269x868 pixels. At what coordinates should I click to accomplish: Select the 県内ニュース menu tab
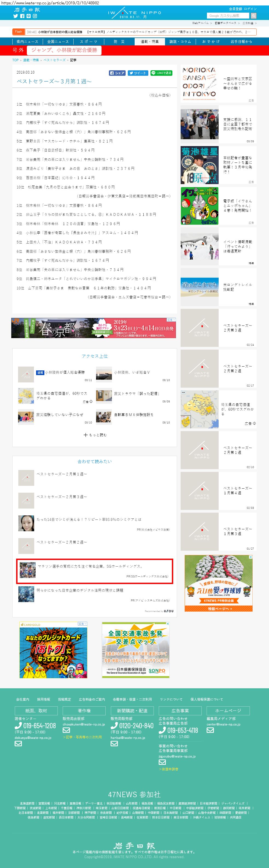tap(27, 42)
